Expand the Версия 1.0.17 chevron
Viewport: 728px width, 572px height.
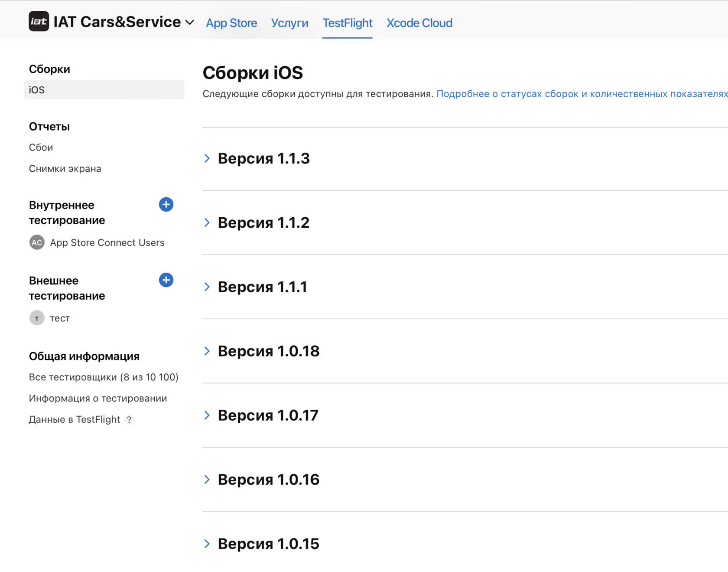[207, 415]
